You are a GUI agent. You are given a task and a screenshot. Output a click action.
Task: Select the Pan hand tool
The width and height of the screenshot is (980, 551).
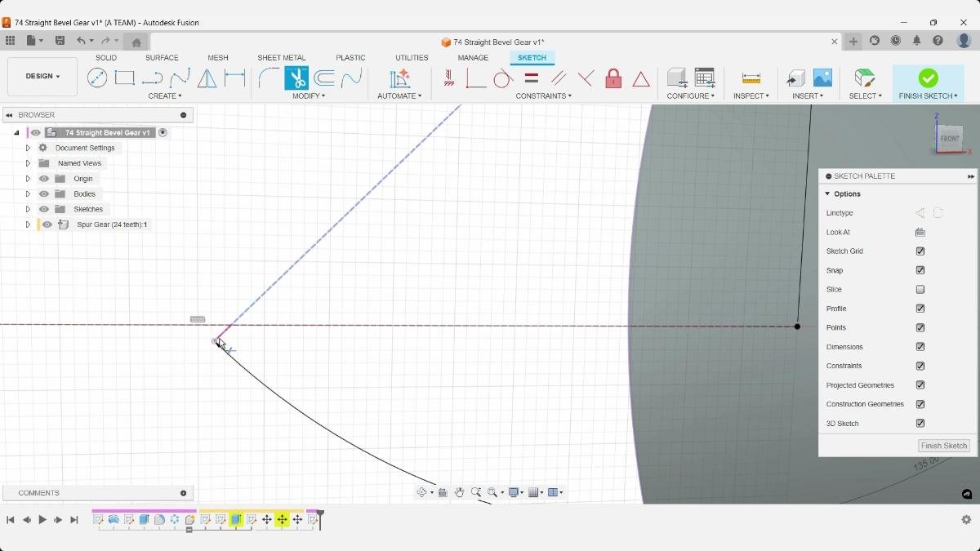tap(459, 492)
